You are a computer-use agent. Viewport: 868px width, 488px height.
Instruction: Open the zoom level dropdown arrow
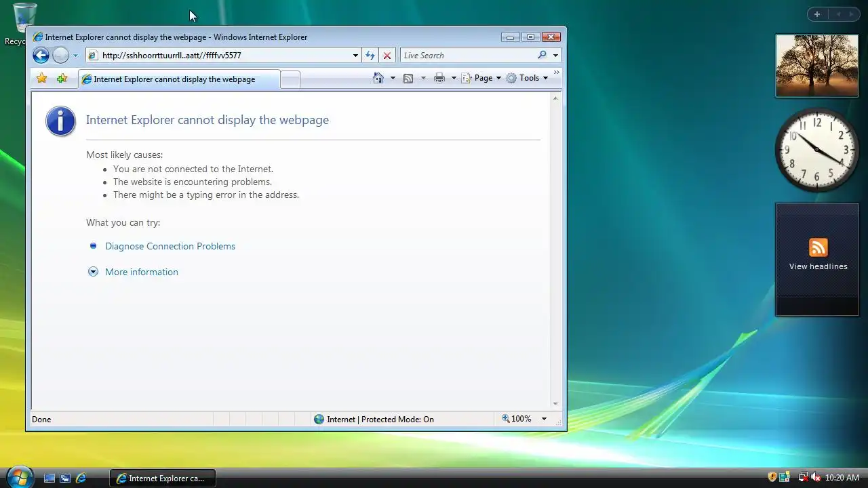(x=544, y=419)
